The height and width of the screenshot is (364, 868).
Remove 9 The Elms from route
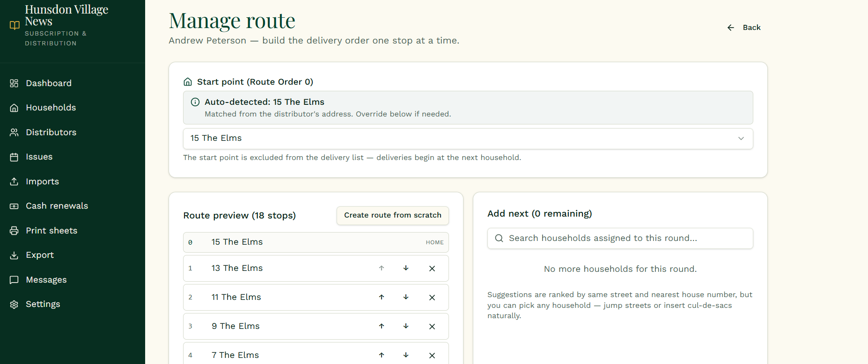point(432,326)
